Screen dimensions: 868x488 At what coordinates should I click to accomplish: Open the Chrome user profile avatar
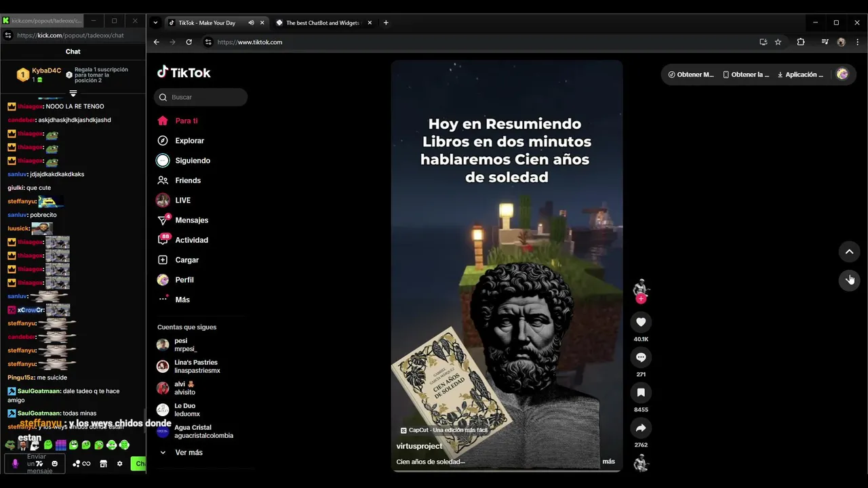click(x=841, y=42)
